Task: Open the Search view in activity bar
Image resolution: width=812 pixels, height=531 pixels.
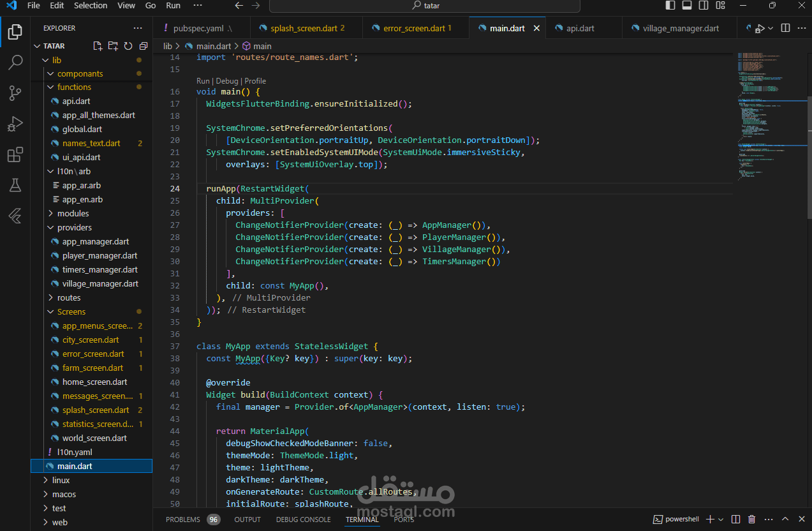Action: (15, 63)
